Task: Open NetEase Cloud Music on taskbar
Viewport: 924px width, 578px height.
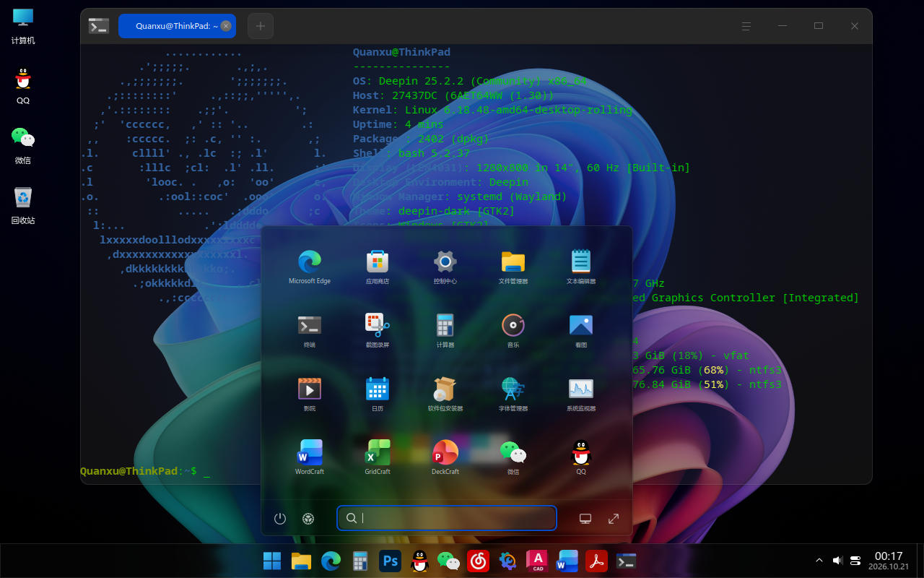Action: pyautogui.click(x=479, y=561)
